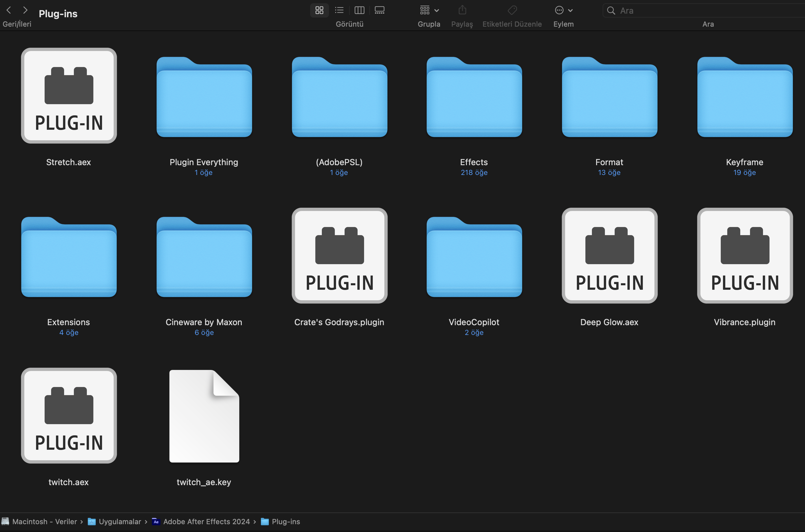The height and width of the screenshot is (532, 805).
Task: Switch to list view mode
Action: (339, 10)
